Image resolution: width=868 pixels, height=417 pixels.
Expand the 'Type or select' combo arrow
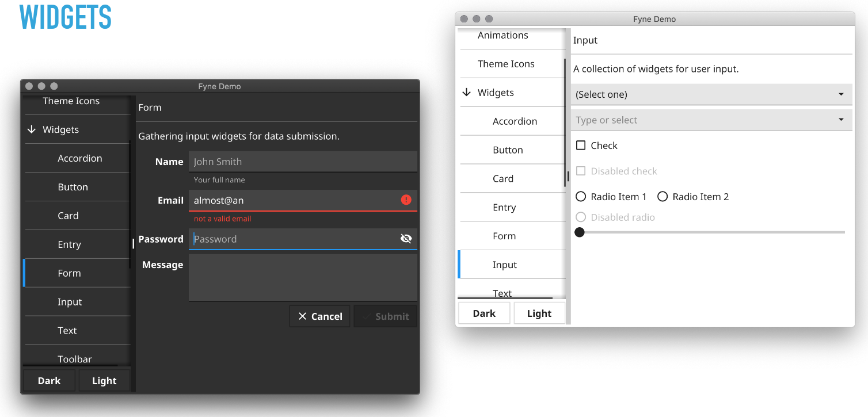coord(841,120)
